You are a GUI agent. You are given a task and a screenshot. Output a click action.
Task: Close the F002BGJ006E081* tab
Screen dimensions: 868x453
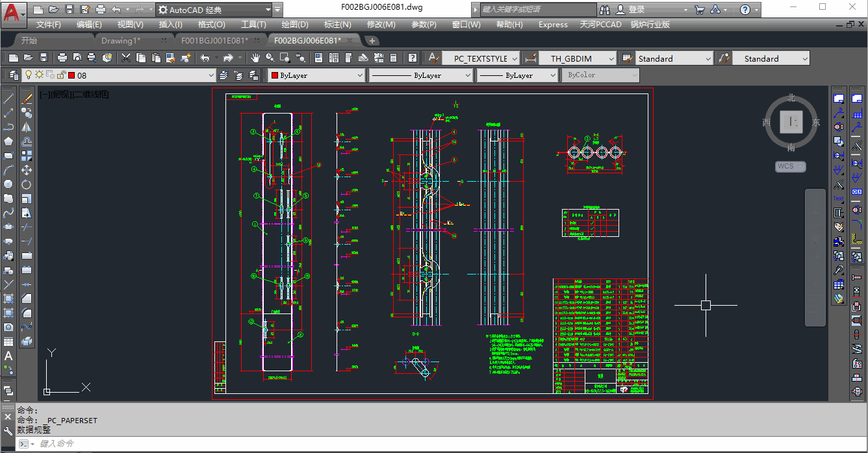tap(351, 40)
